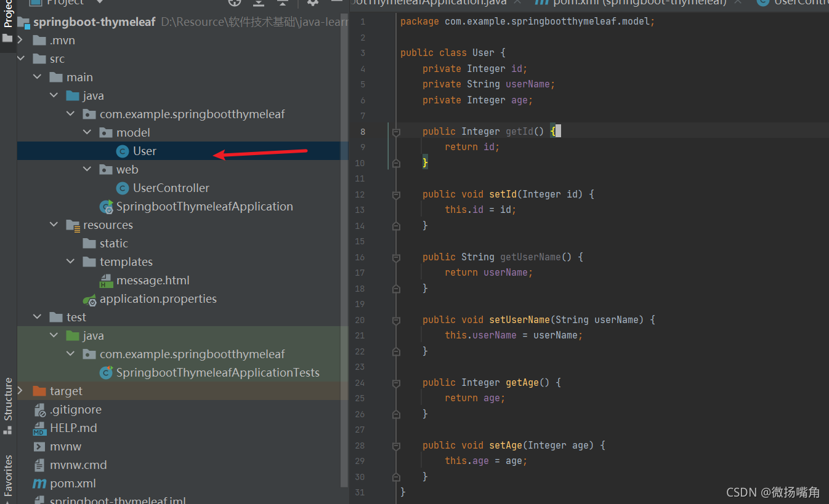Screen dimensions: 829x504
Task: Click line number 19 in the gutter
Action: coord(360,304)
